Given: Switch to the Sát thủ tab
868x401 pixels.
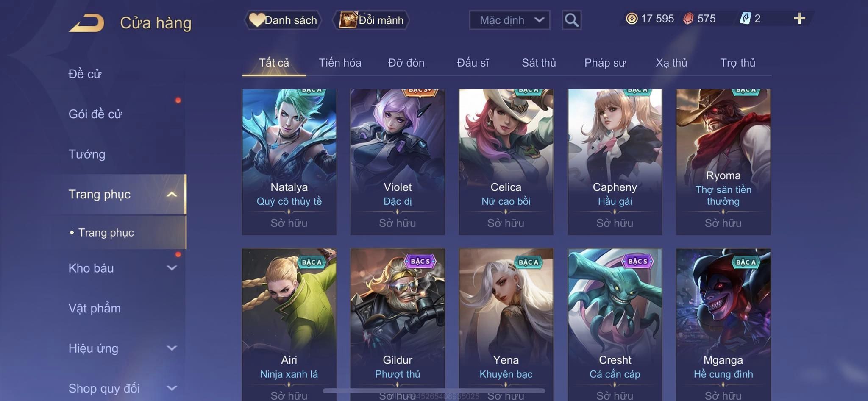Looking at the screenshot, I should click(538, 63).
